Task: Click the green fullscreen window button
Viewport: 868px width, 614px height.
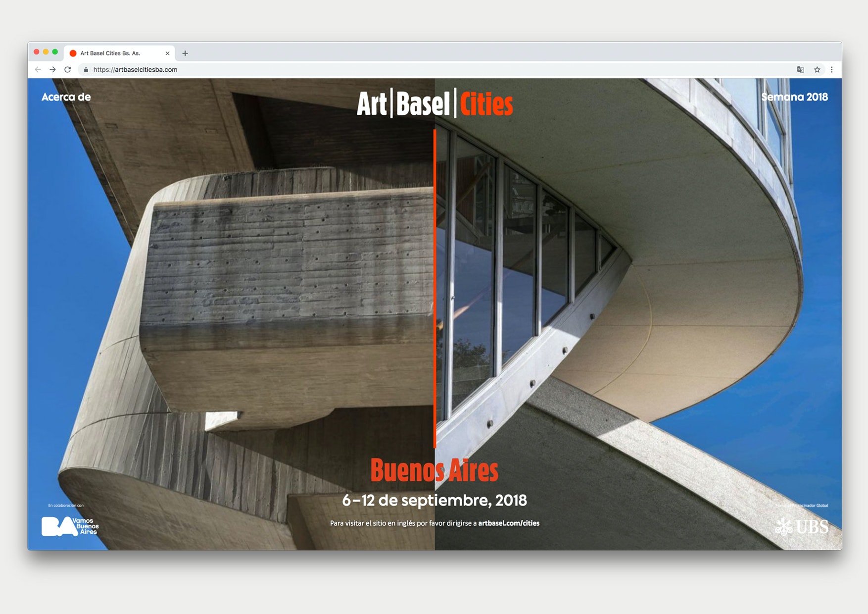Action: coord(55,52)
